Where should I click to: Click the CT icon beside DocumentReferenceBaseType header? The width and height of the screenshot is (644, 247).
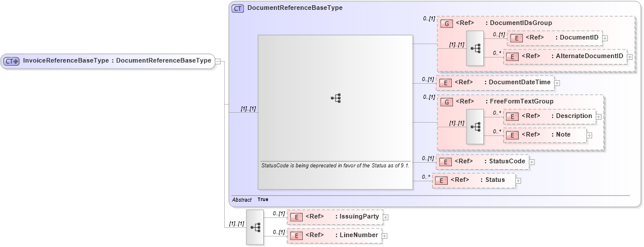[238, 8]
